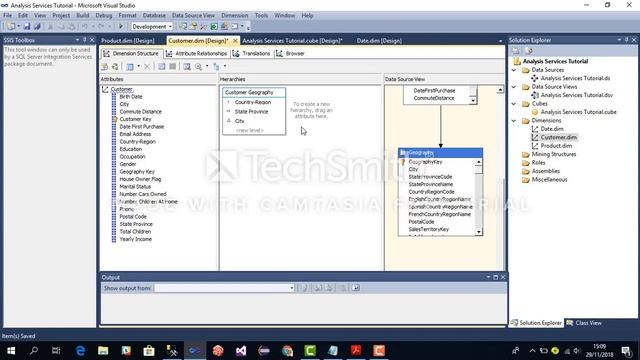Select Product.dim in Solution Explorer
The width and height of the screenshot is (640, 360).
click(556, 146)
